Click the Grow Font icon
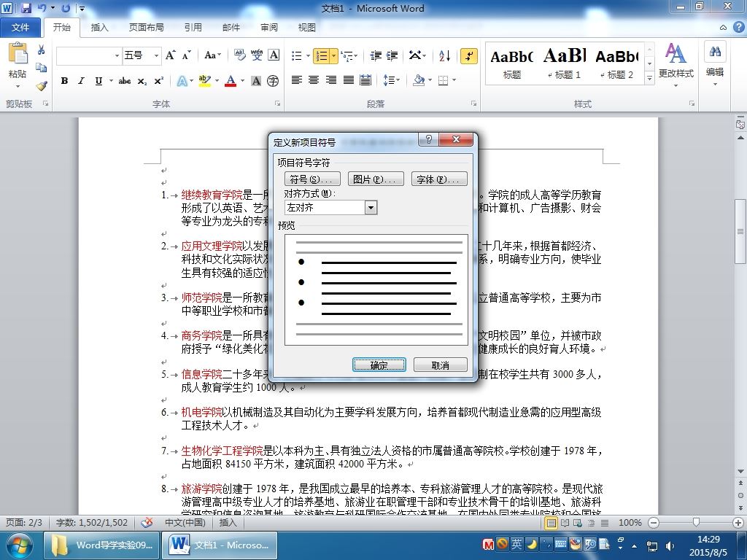 (171, 55)
